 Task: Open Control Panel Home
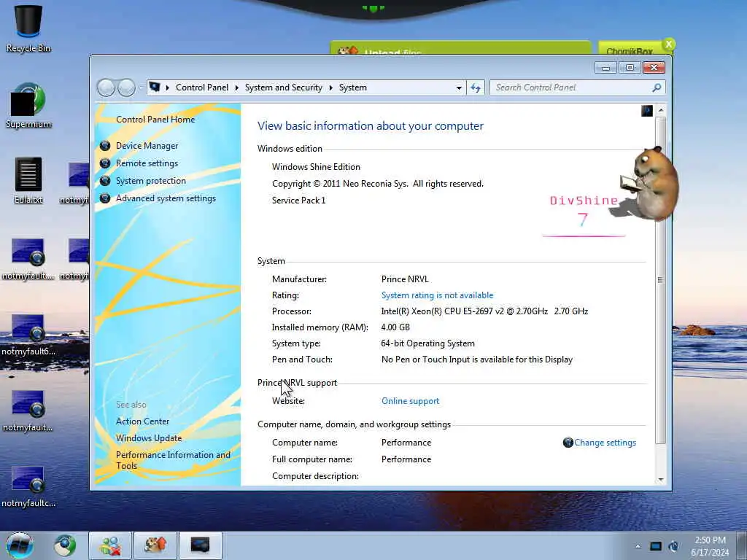(155, 120)
